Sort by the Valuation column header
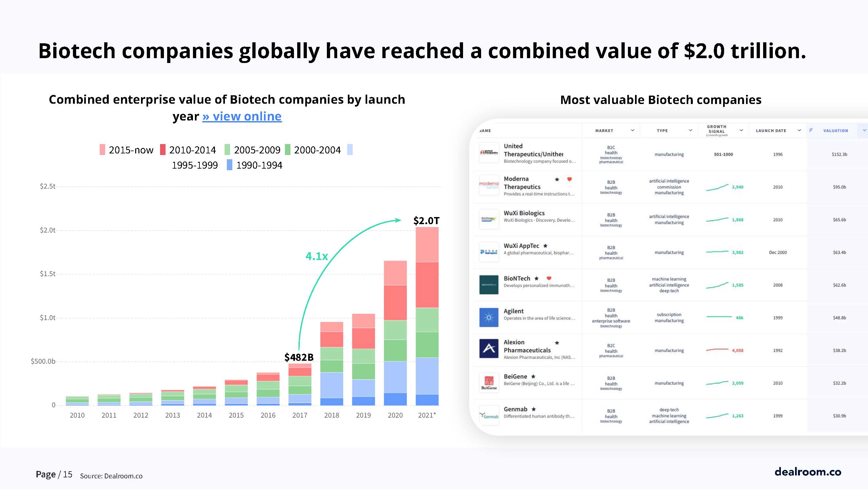868x489 pixels. 836,131
